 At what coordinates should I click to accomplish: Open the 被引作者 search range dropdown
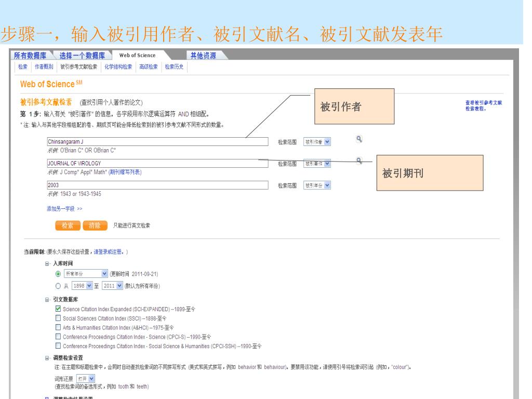pyautogui.click(x=317, y=142)
